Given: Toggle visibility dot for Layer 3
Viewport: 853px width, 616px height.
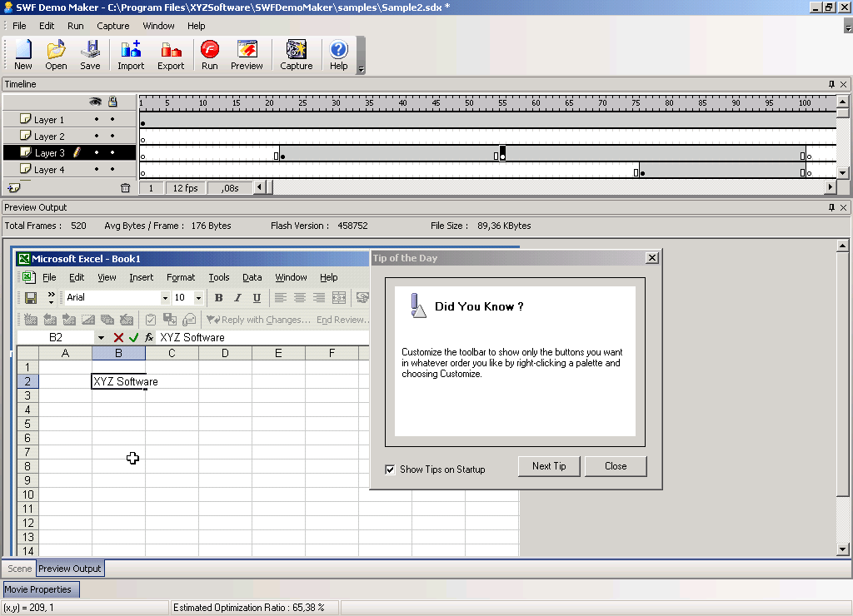Looking at the screenshot, I should pyautogui.click(x=97, y=153).
